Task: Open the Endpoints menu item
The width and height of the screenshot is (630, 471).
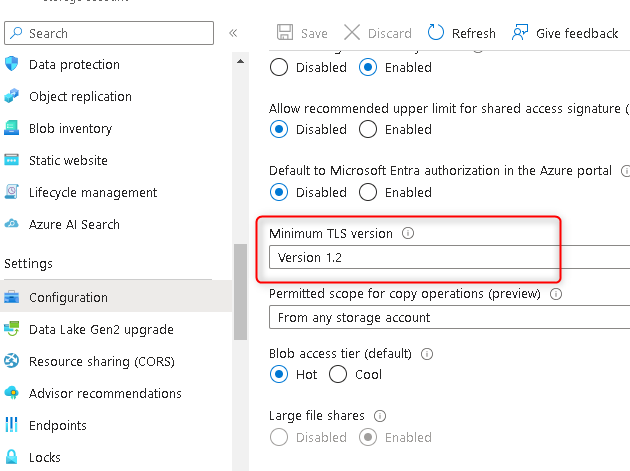Action: coord(57,426)
